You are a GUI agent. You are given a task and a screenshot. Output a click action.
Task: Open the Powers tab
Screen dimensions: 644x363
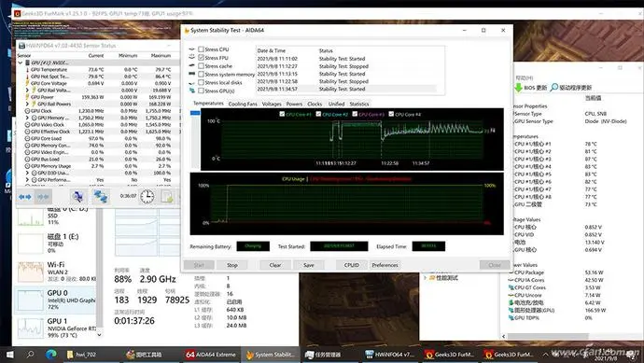point(294,104)
